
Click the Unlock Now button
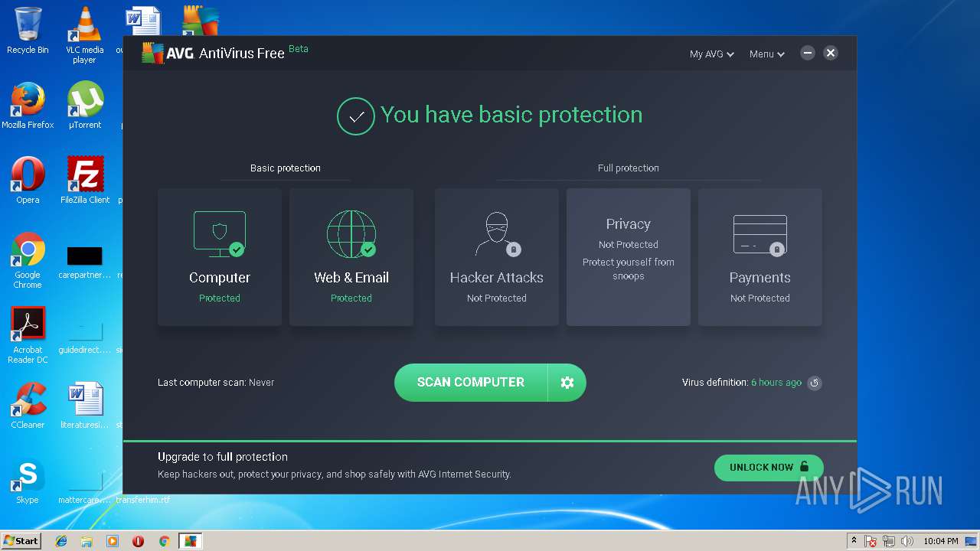(769, 468)
